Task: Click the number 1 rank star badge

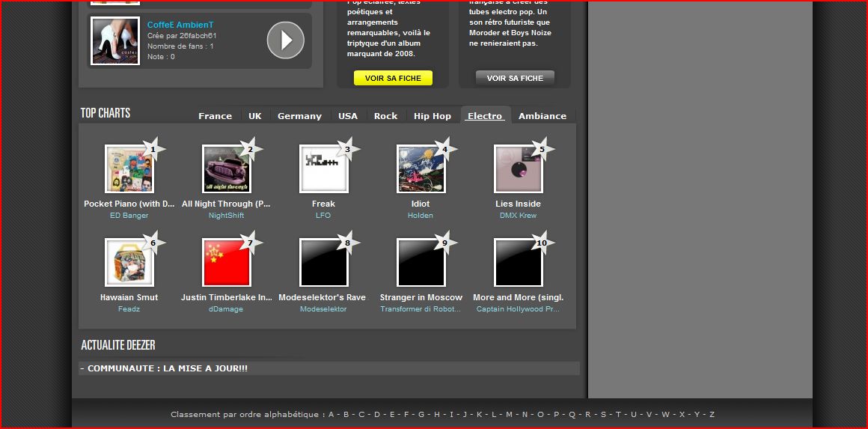Action: tap(153, 149)
